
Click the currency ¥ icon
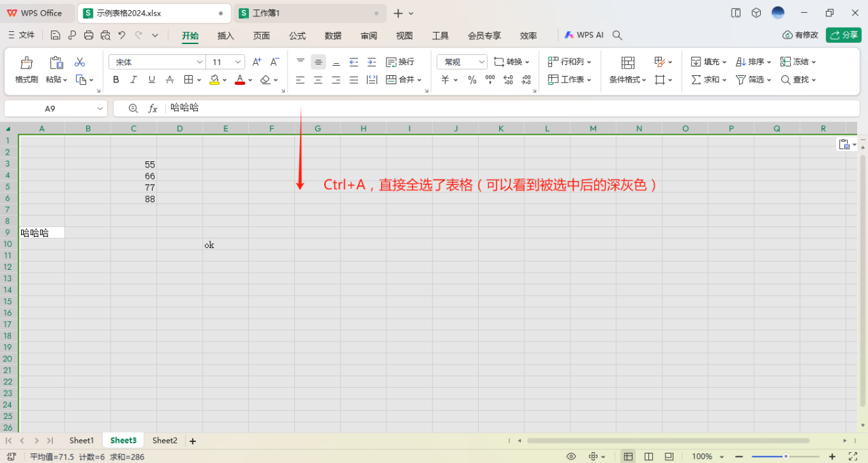(x=446, y=80)
